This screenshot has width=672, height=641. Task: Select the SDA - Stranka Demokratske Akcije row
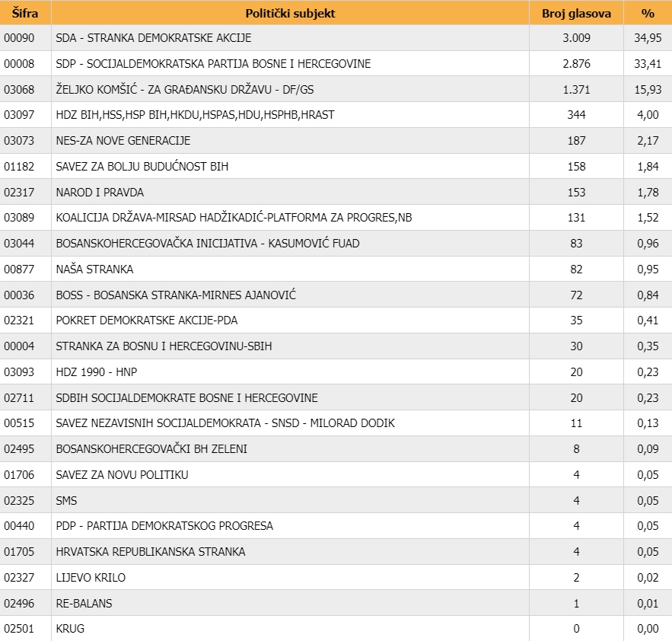[153, 38]
